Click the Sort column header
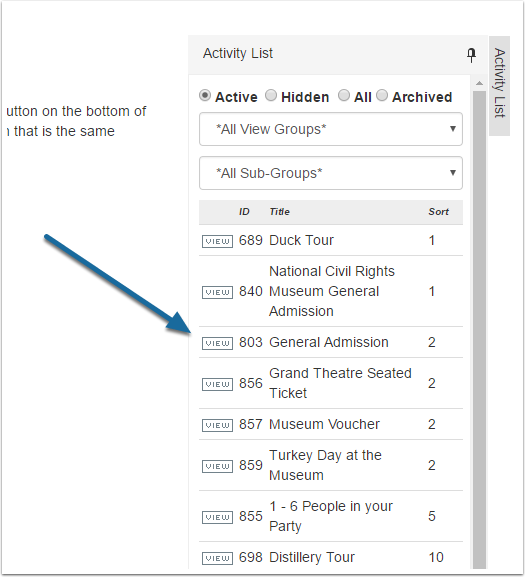 [438, 212]
